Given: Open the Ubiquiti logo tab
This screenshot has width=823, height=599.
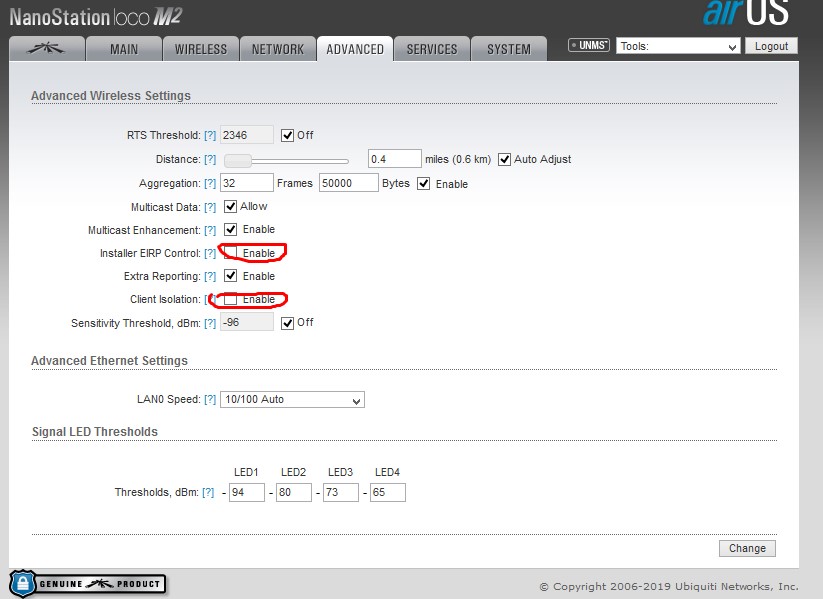Looking at the screenshot, I should (x=47, y=49).
